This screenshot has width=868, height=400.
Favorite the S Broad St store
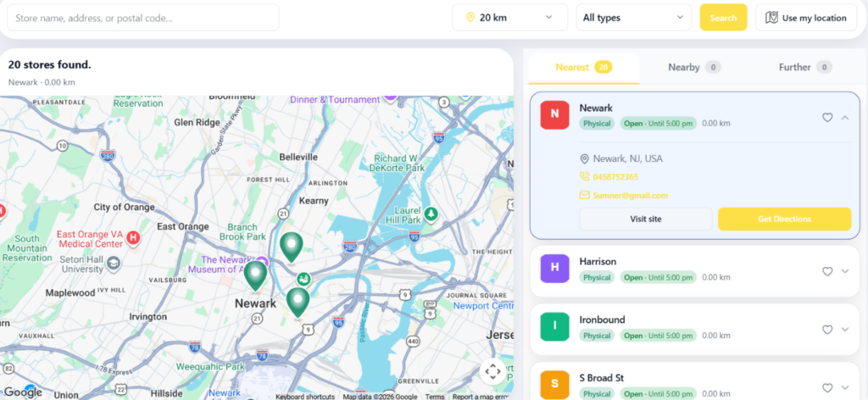(827, 388)
